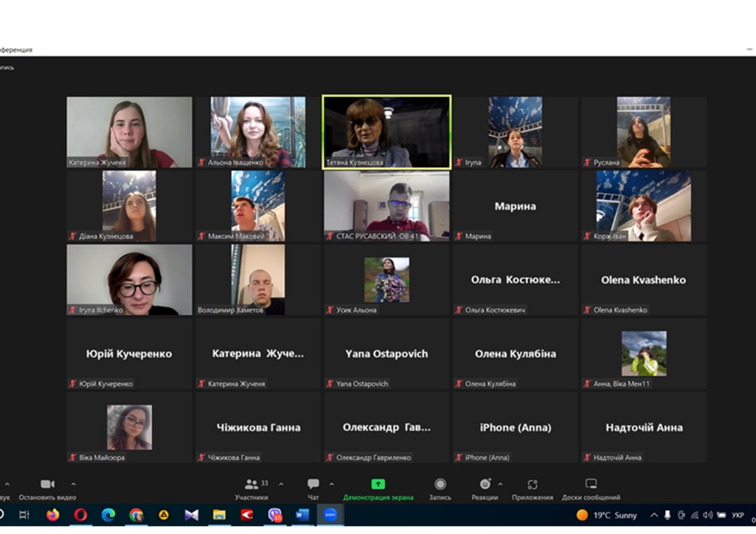Open Приложения apps icon
Screen dimensions: 756x534
(x=533, y=484)
